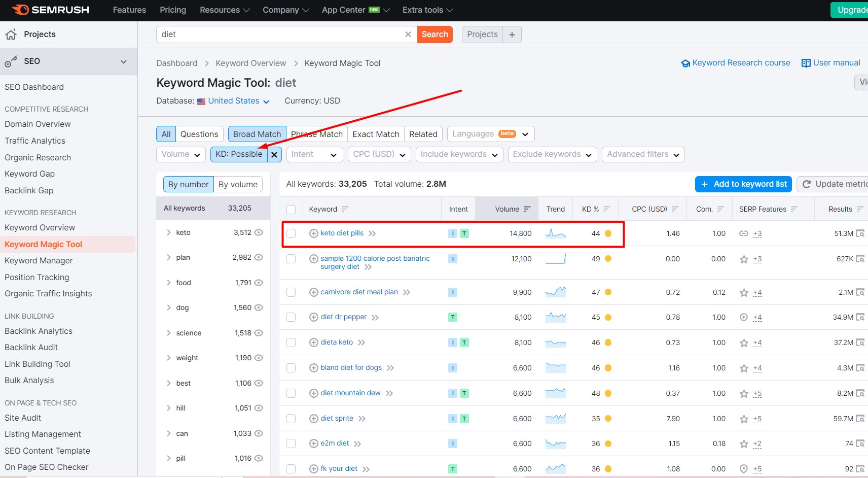The height and width of the screenshot is (478, 868).
Task: Sort by the Keyword column sort icon
Action: 345,209
